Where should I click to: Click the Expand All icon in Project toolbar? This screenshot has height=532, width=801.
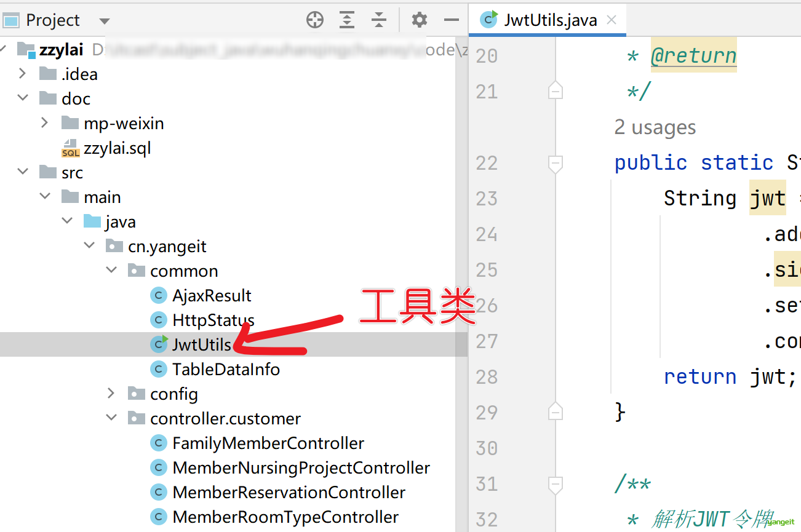click(348, 20)
